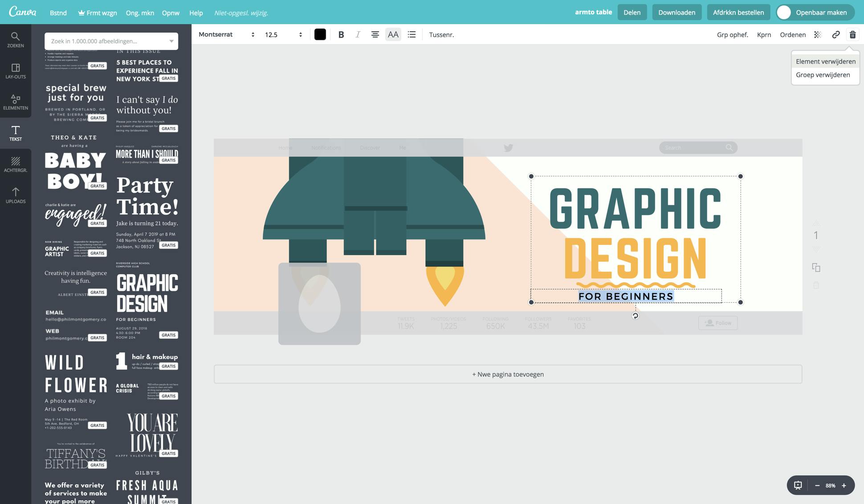This screenshot has width=864, height=504.
Task: Click the text alignment icon
Action: tap(375, 35)
